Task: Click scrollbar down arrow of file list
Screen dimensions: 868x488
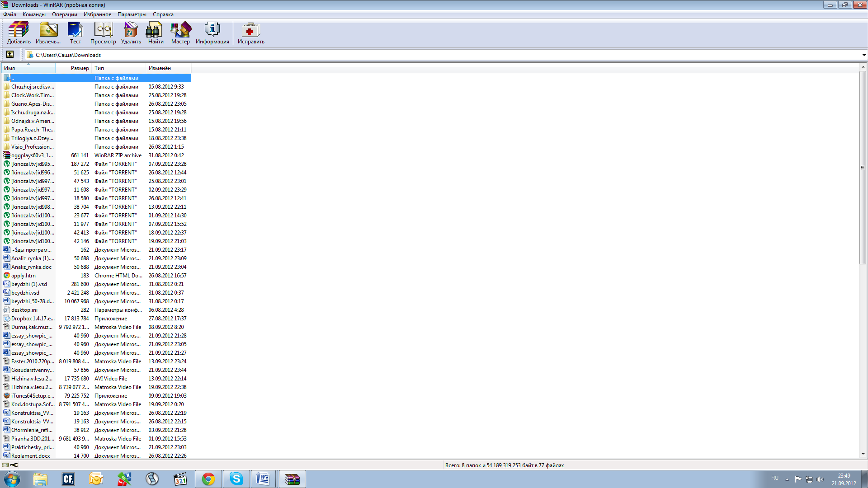Action: pos(863,454)
